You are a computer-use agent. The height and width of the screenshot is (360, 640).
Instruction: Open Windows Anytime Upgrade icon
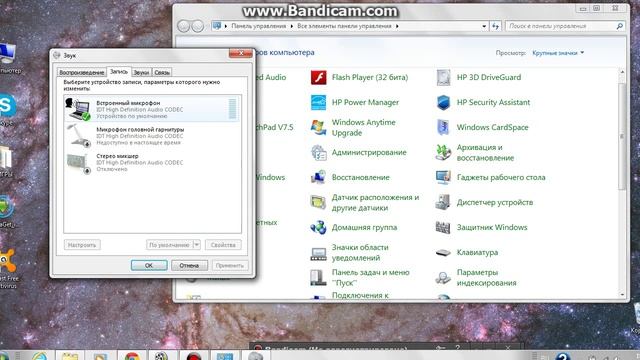[318, 127]
